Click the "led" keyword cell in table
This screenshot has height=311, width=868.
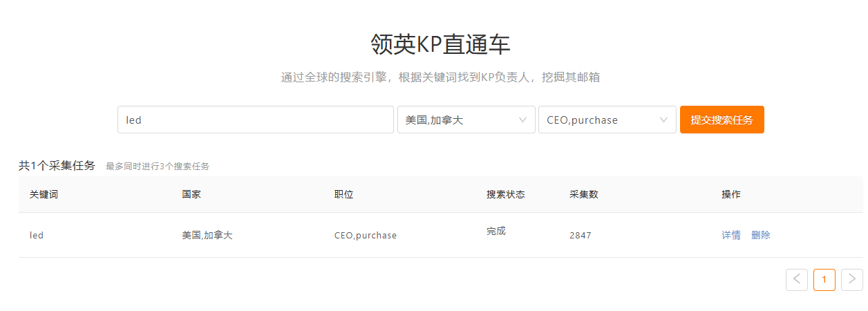(x=37, y=235)
